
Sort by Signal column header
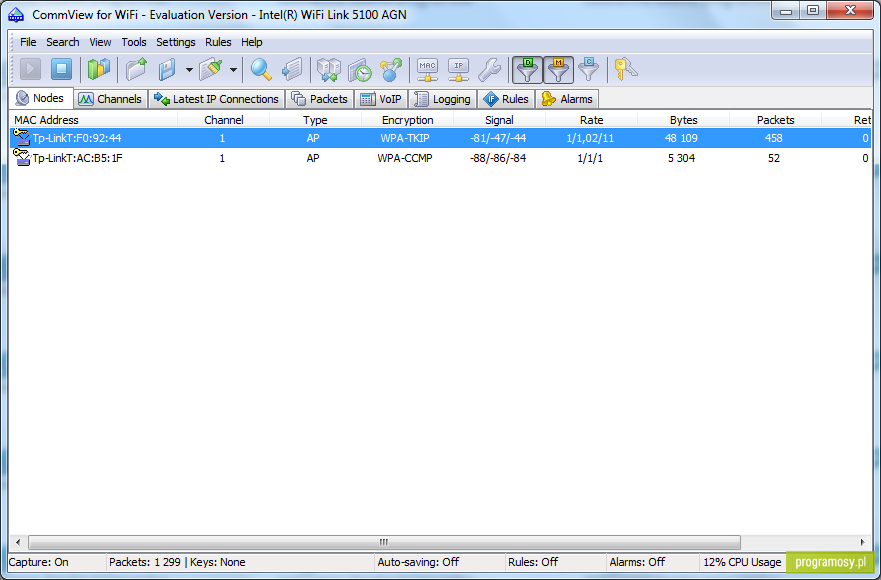499,120
